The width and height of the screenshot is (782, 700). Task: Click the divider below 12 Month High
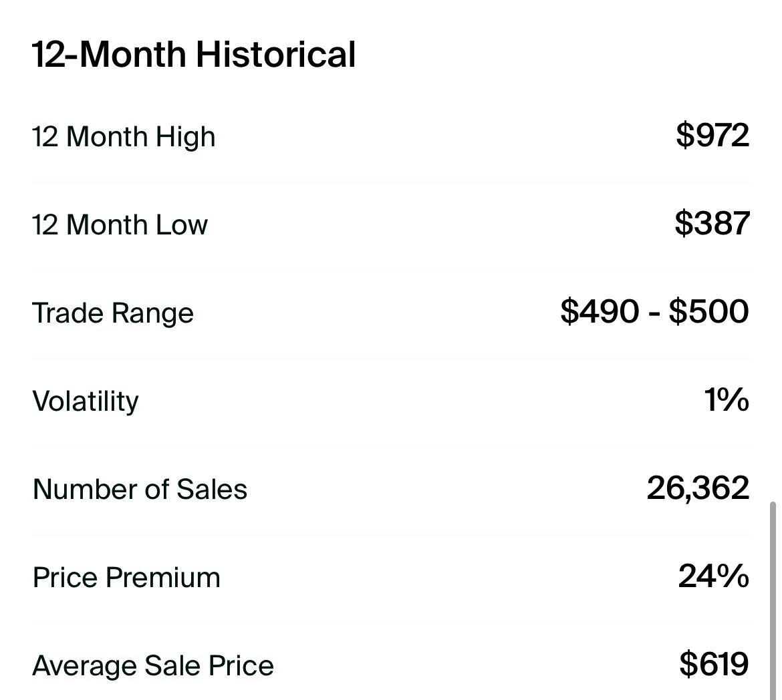390,182
